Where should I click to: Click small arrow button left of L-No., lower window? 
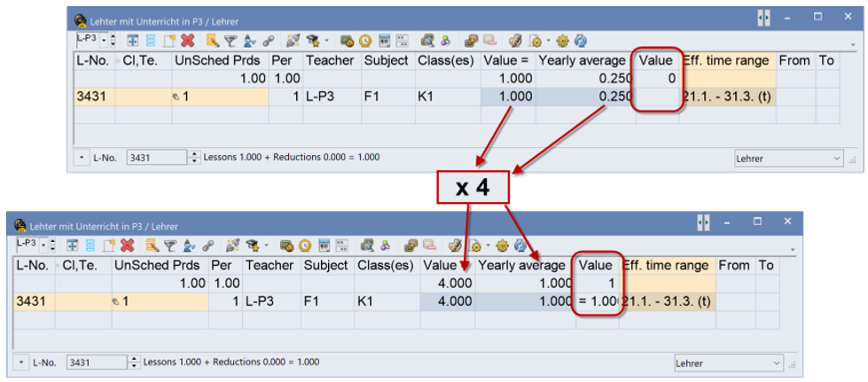(x=21, y=363)
